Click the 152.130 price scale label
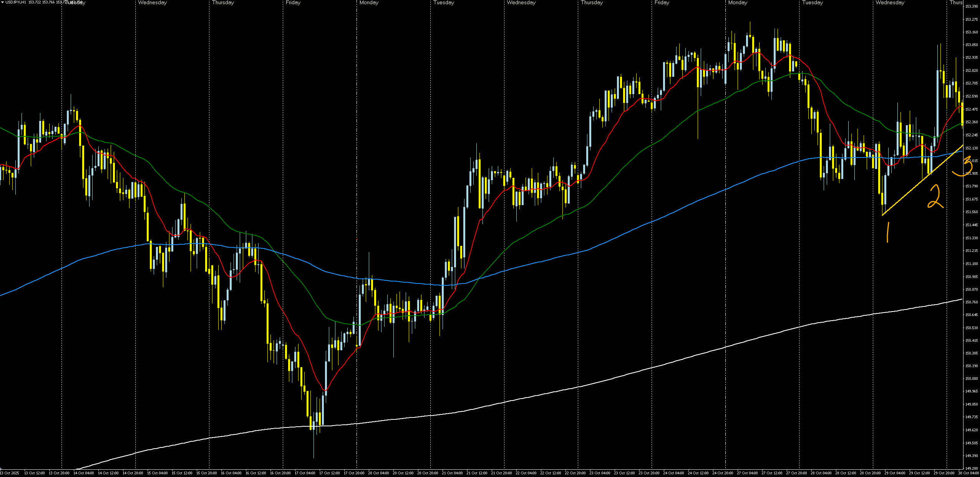Screen dimensions: 980x477 pos(971,148)
